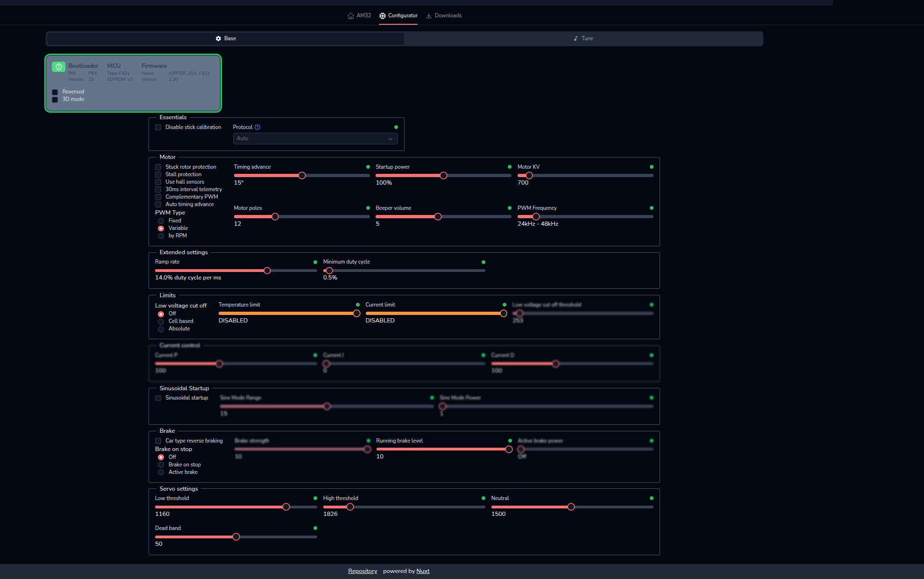This screenshot has width=924, height=579.
Task: Click the Configurator chip icon
Action: click(383, 16)
